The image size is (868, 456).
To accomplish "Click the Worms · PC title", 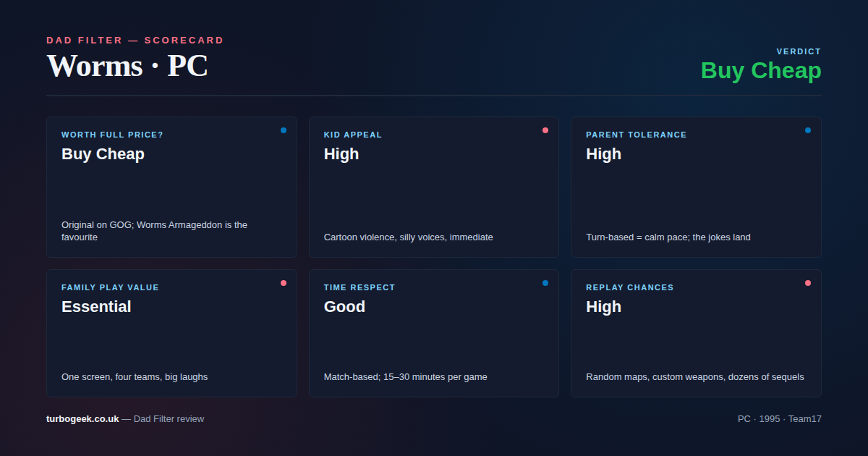I will click(x=127, y=66).
